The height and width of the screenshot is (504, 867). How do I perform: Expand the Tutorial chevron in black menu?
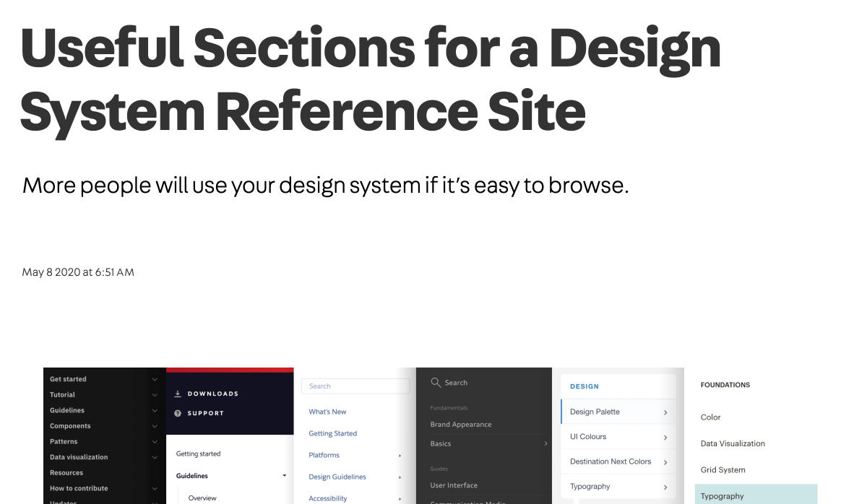pyautogui.click(x=155, y=395)
